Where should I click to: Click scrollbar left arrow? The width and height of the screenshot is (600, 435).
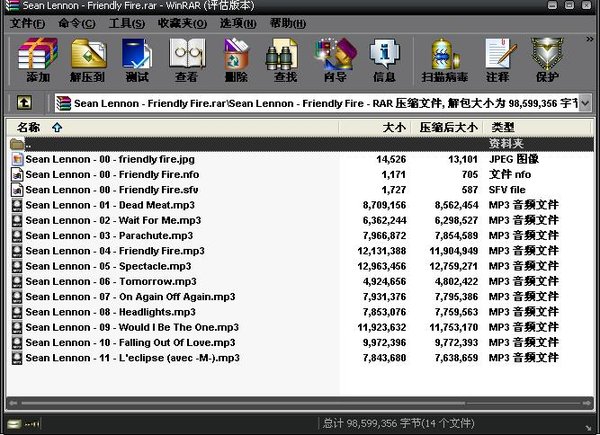(x=13, y=403)
